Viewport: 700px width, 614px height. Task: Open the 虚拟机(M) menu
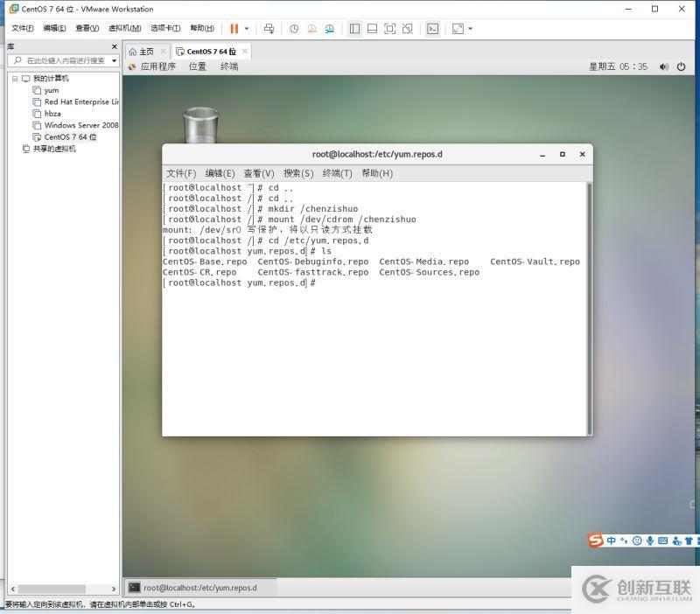(x=124, y=28)
